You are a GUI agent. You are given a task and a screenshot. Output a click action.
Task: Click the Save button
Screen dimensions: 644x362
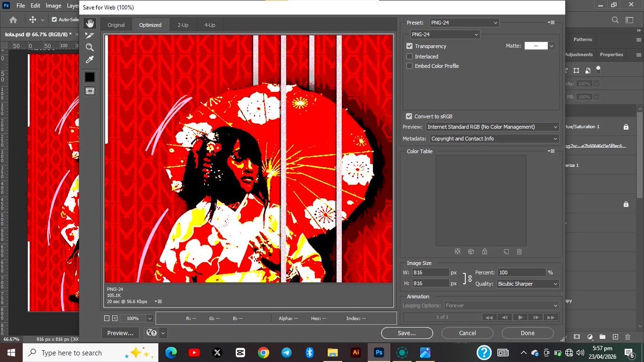[406, 333]
